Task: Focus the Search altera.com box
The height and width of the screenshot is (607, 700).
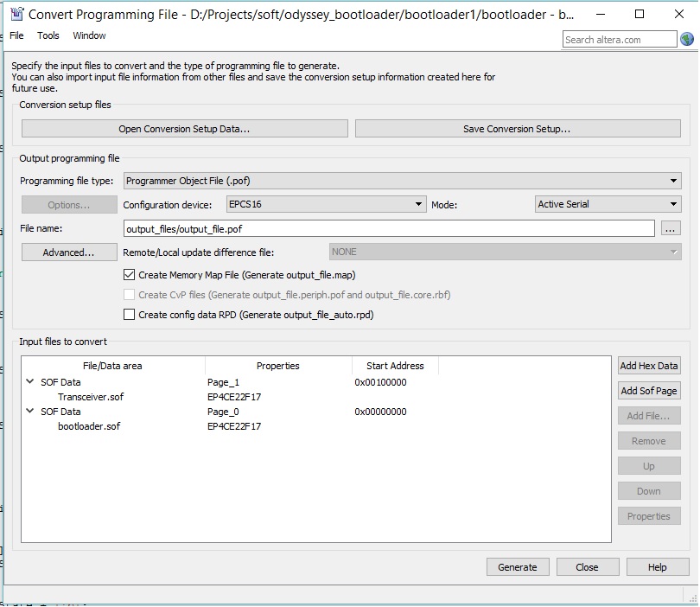Action: tap(620, 39)
